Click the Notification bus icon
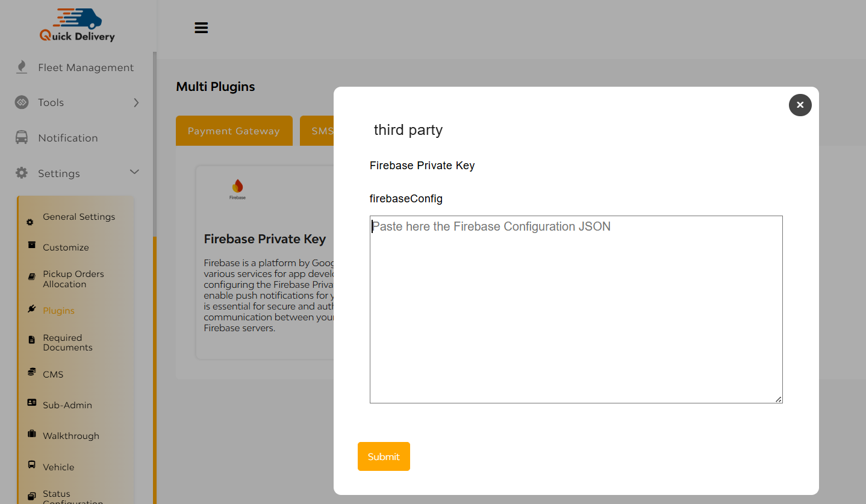The width and height of the screenshot is (866, 504). [x=22, y=138]
